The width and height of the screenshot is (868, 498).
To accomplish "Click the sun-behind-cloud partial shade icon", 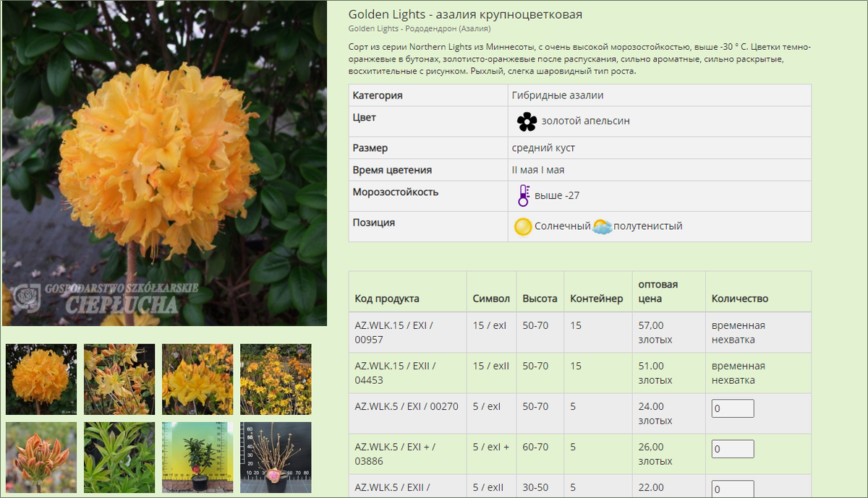I will point(602,227).
